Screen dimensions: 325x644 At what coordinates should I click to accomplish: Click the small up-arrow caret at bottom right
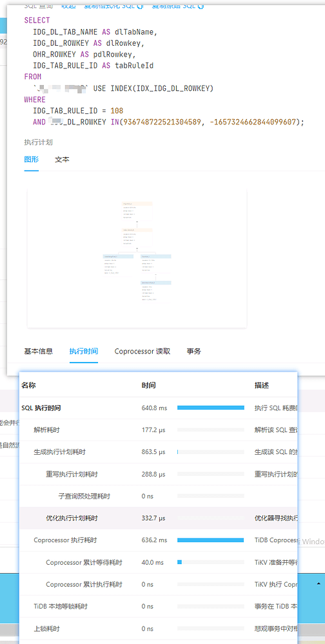pyautogui.click(x=319, y=583)
